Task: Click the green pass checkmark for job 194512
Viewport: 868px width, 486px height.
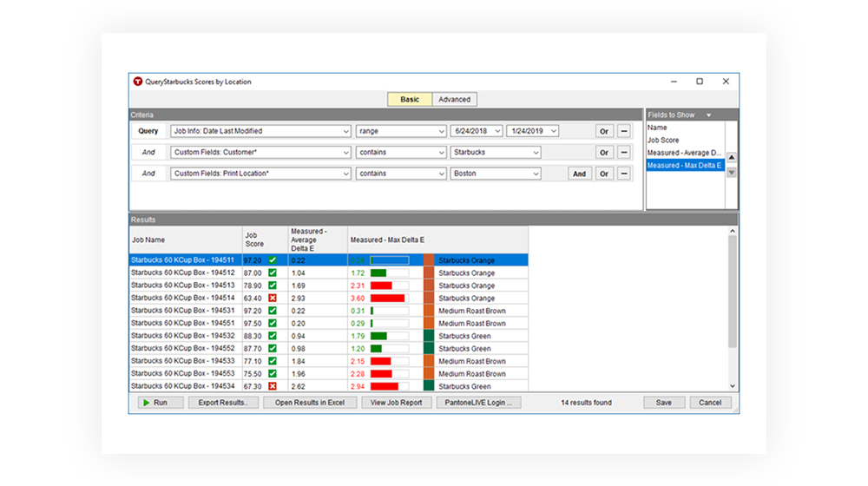Action: (x=273, y=273)
